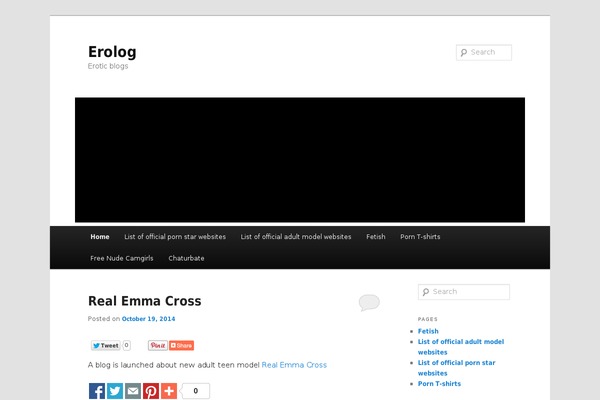This screenshot has width=600, height=400.
Task: Open sidebar List of official porn star websites
Action: tap(457, 368)
